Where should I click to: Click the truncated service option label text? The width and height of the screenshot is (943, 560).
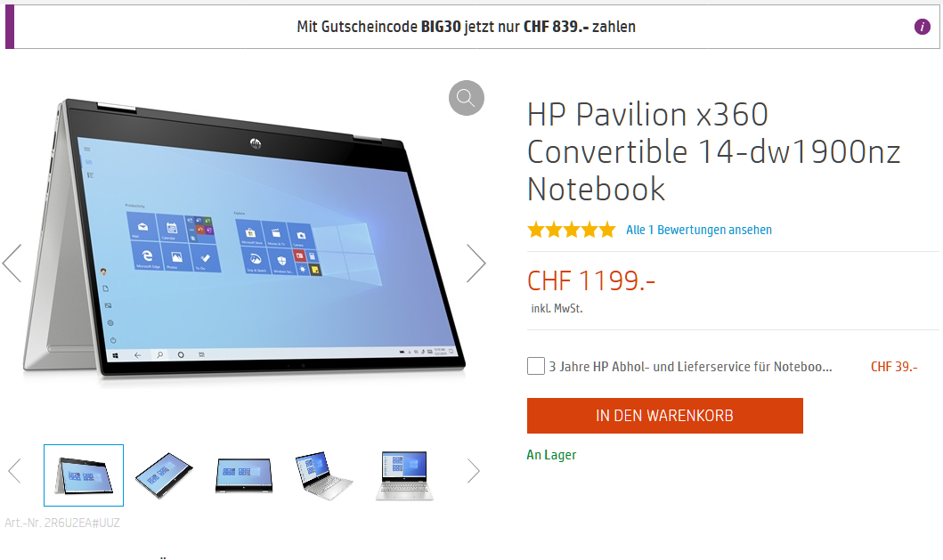click(x=690, y=366)
